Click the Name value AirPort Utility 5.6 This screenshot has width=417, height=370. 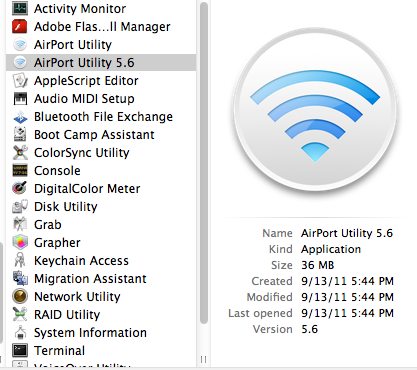coord(347,233)
